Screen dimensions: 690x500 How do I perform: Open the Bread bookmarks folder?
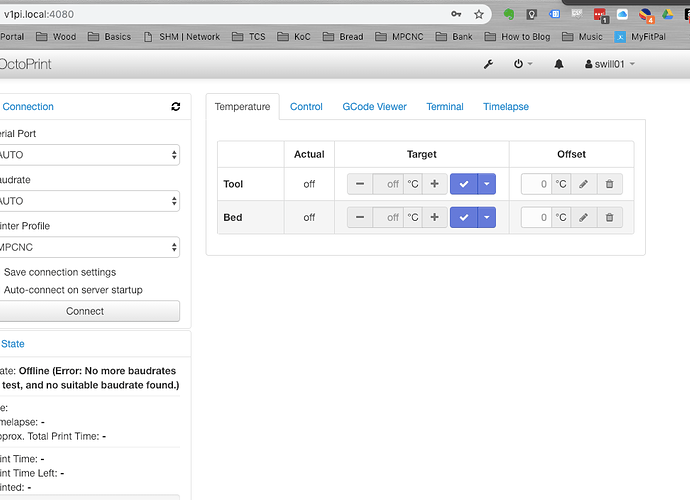343,37
